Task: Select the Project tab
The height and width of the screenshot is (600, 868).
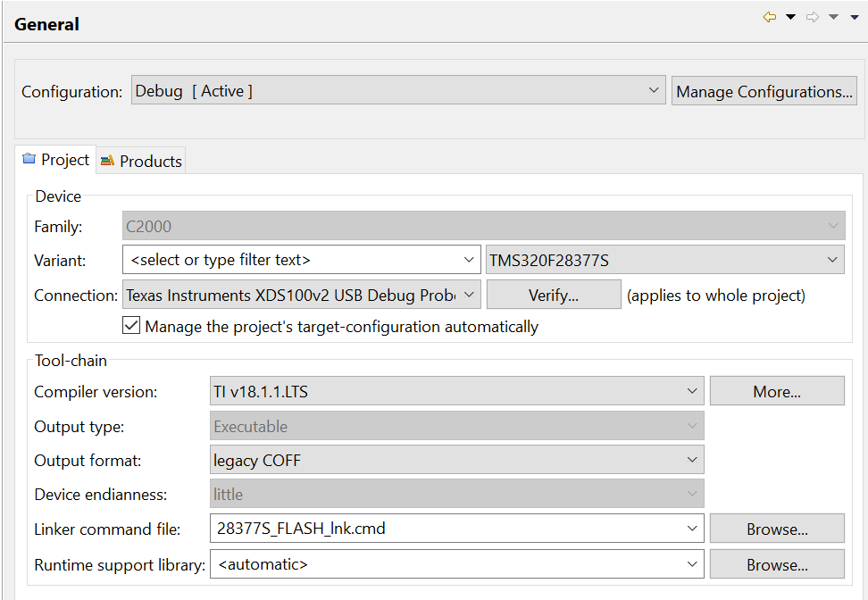Action: pos(55,160)
